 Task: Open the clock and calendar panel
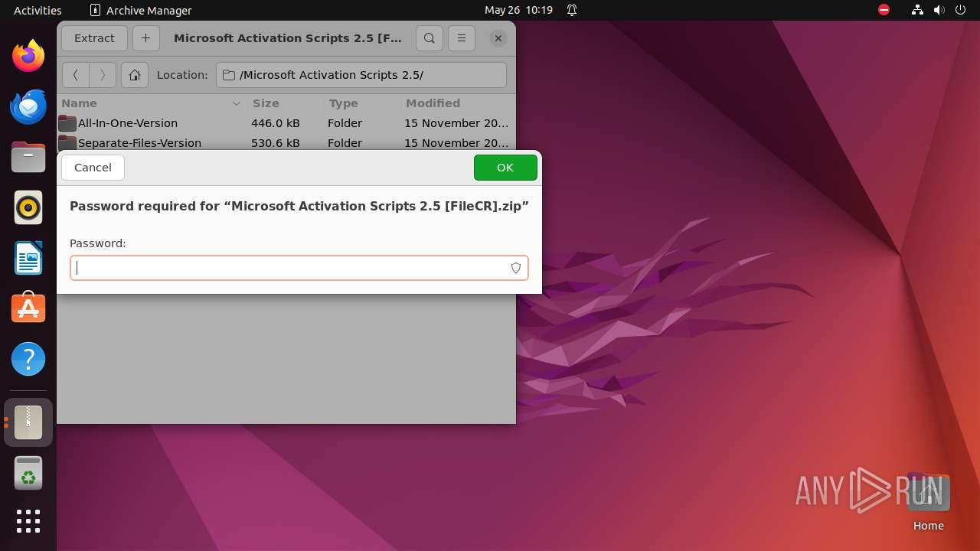(x=518, y=10)
